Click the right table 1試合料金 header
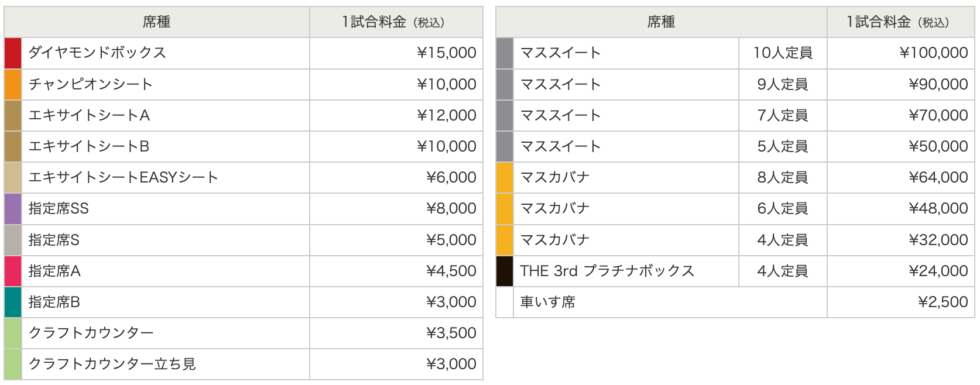Image resolution: width=980 pixels, height=385 pixels. 897,22
